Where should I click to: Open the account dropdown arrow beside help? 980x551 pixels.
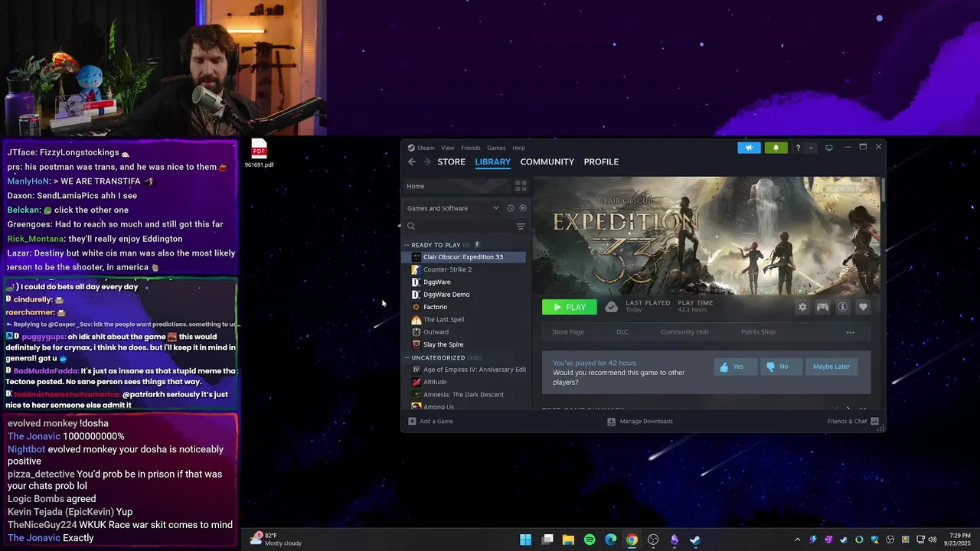810,148
